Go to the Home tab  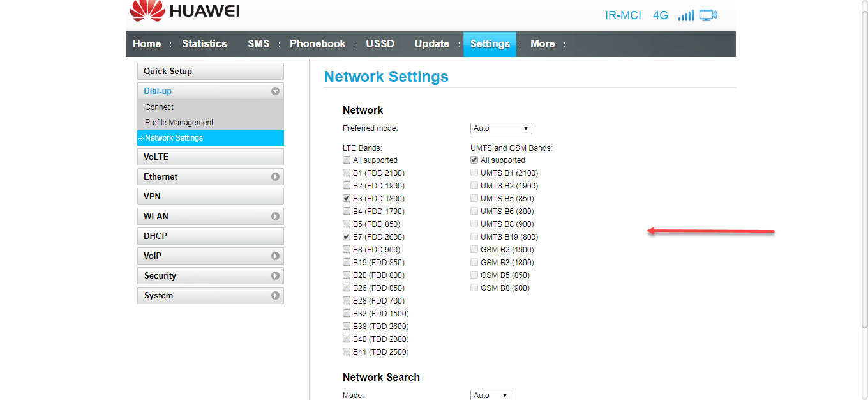tap(147, 44)
